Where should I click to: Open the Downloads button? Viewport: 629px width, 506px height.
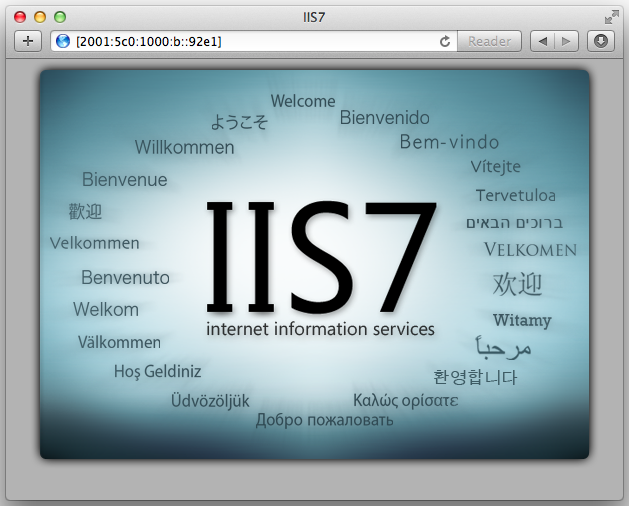click(601, 41)
